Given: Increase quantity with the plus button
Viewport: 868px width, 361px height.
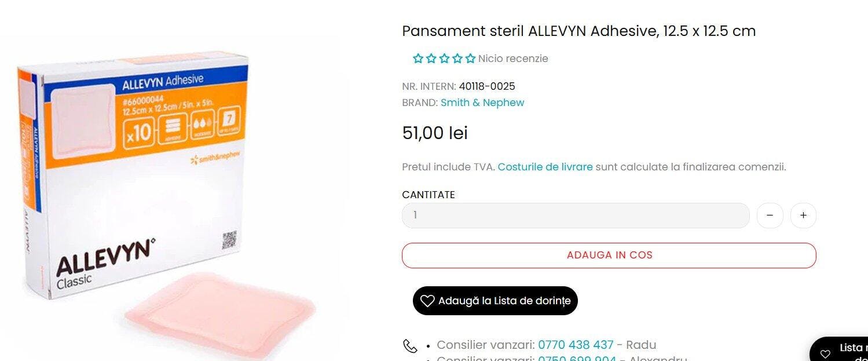Looking at the screenshot, I should point(803,216).
